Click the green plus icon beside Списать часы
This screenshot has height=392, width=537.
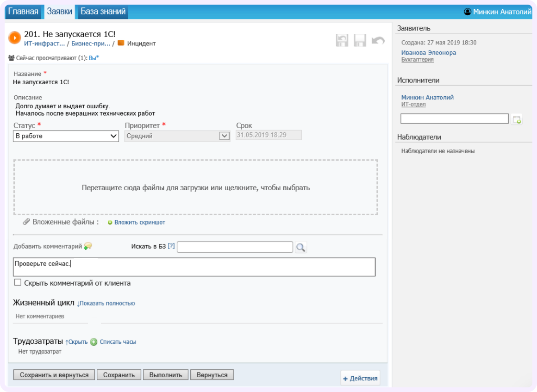click(94, 342)
